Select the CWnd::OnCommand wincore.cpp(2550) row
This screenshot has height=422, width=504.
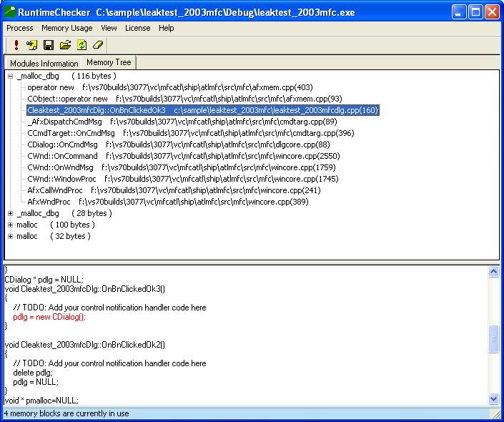point(184,156)
